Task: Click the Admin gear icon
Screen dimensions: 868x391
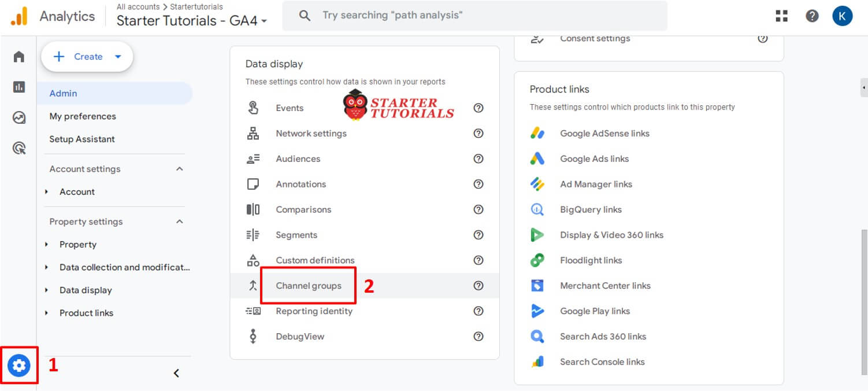Action: [x=19, y=366]
